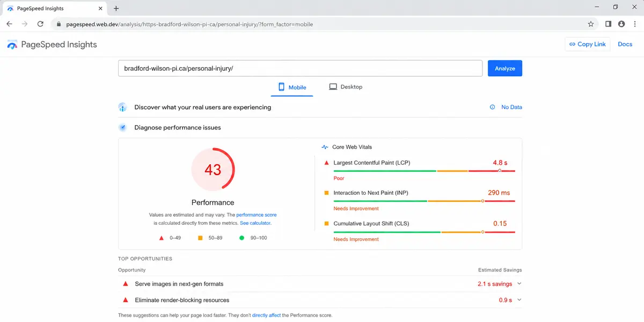Click the Copy Link button
Image resolution: width=644 pixels, height=322 pixels.
(x=588, y=45)
